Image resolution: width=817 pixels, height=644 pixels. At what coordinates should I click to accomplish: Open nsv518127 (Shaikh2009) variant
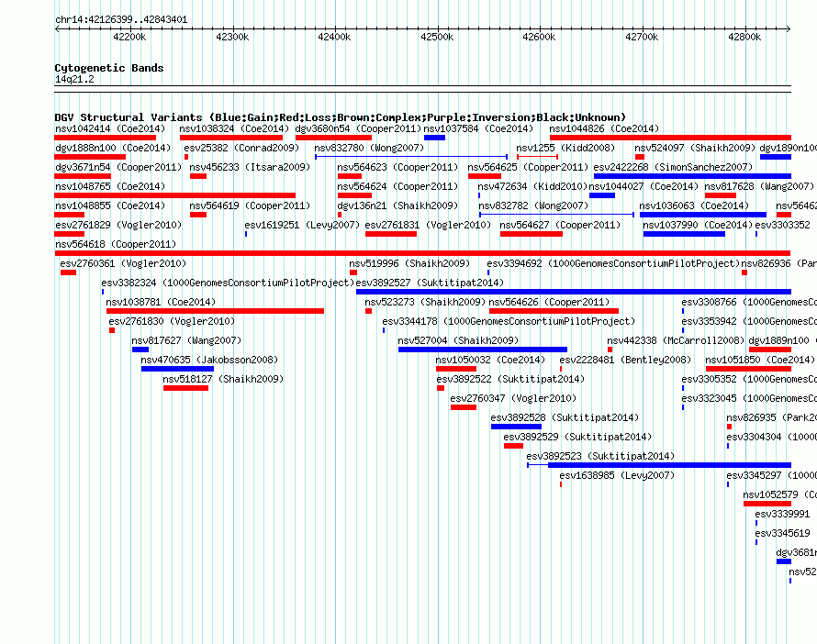click(x=223, y=379)
